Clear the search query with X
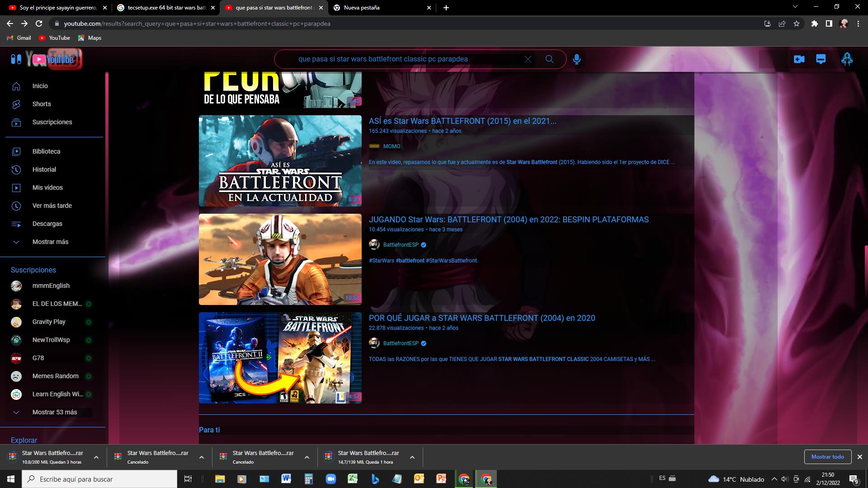This screenshot has width=868, height=488. point(528,59)
